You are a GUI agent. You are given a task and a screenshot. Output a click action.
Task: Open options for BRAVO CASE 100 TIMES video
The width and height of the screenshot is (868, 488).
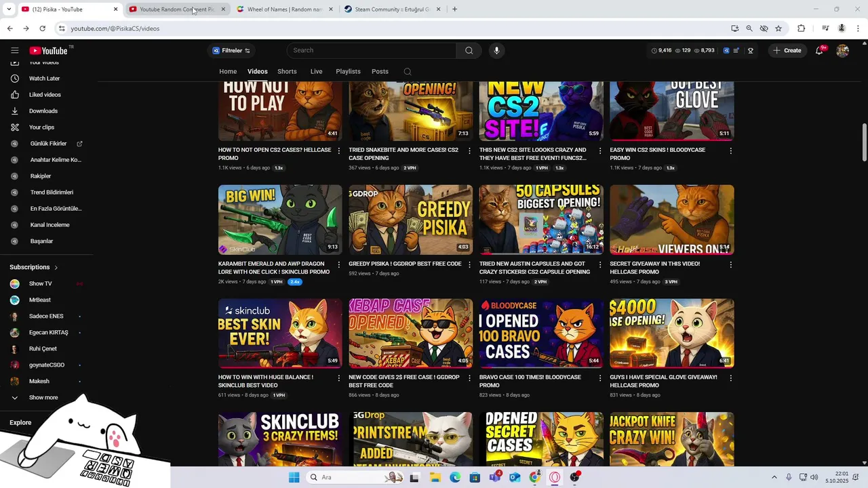(599, 378)
